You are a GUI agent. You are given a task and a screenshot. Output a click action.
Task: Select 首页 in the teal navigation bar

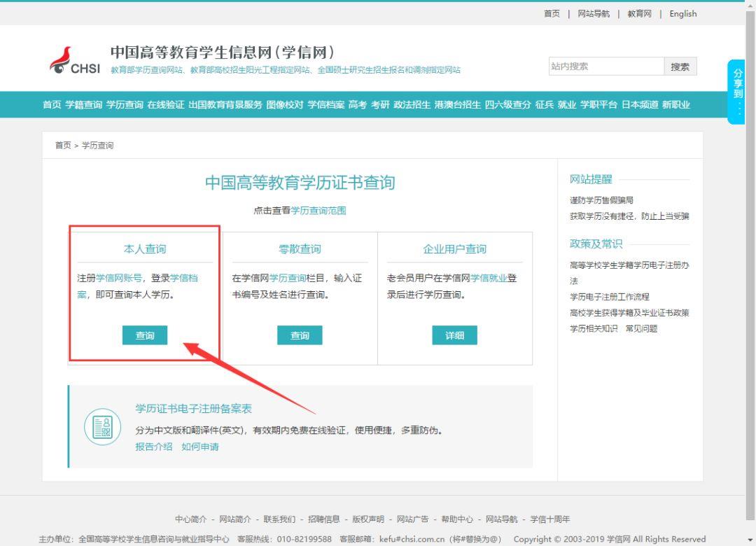pos(52,105)
